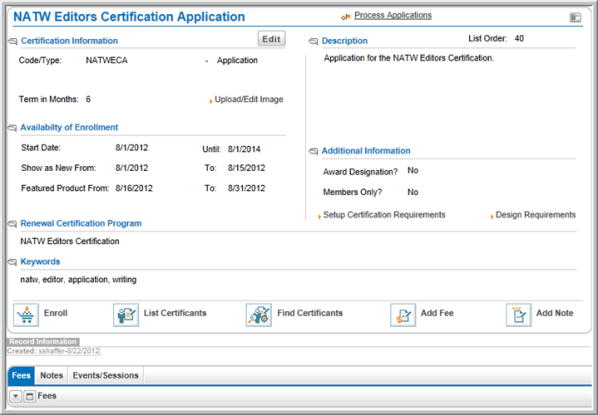Open the Process Applications link
Screen dimensions: 598x415
(x=393, y=15)
